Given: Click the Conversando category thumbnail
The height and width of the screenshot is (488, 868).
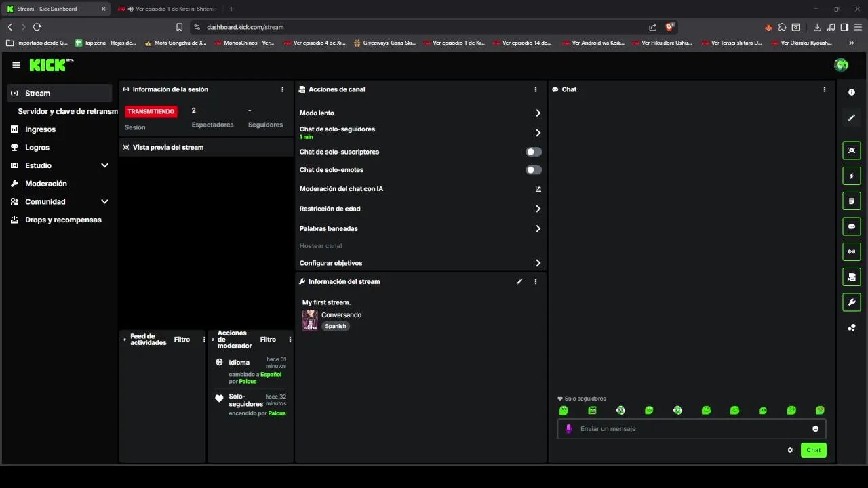Looking at the screenshot, I should click(x=310, y=321).
